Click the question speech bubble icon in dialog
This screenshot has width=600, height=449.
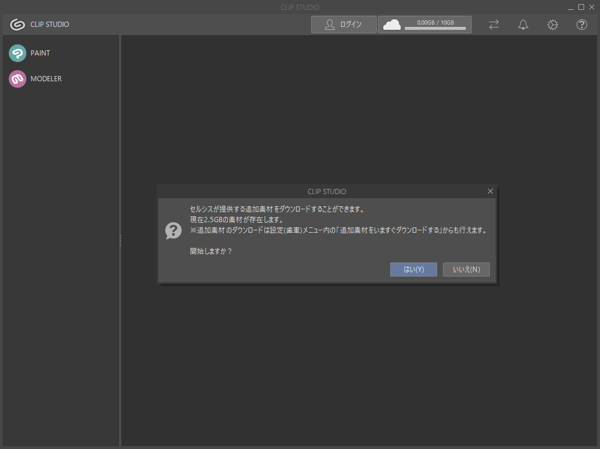173,231
